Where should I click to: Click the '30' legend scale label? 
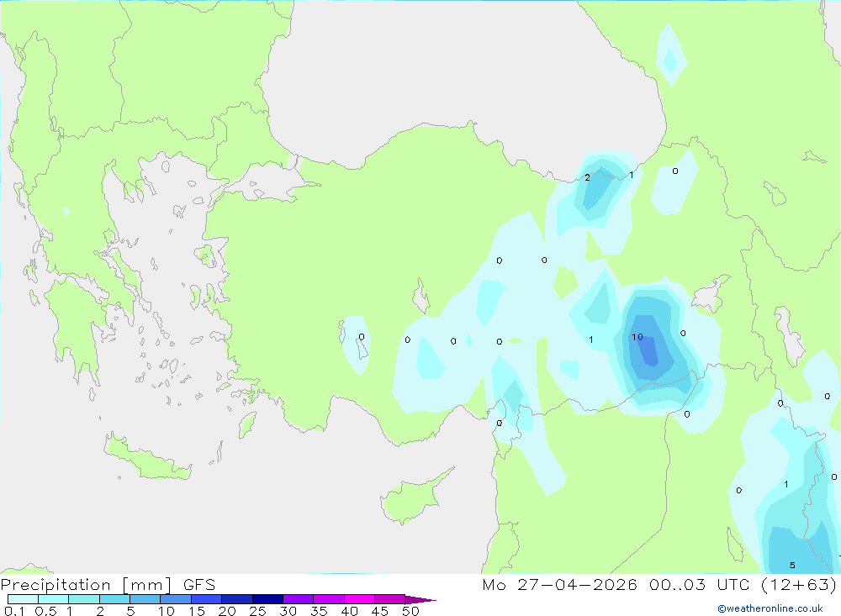tap(288, 611)
